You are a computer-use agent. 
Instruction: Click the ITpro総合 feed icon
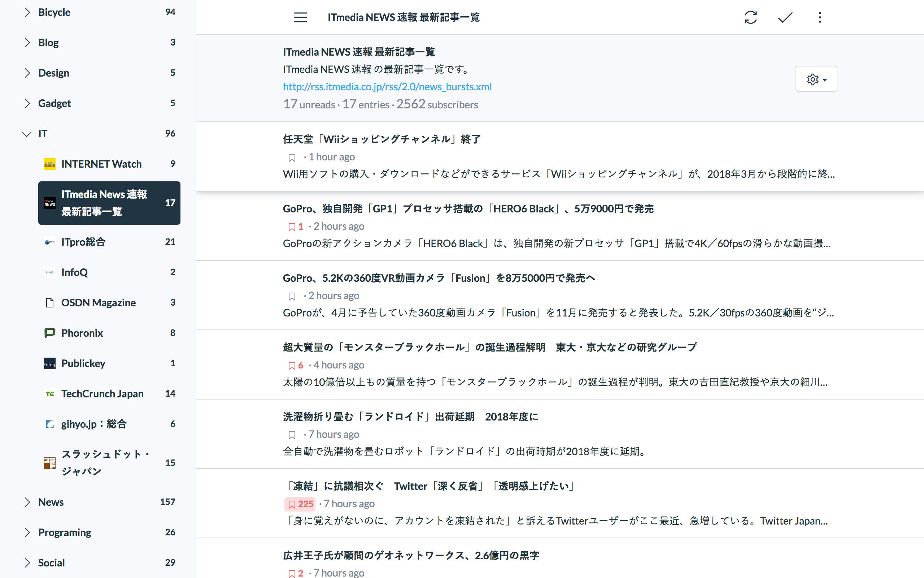tap(50, 242)
